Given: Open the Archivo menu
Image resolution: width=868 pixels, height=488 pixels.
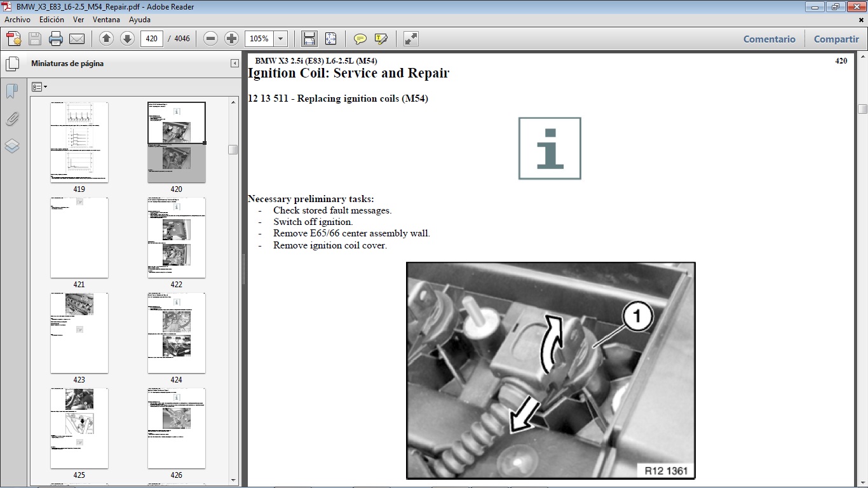Looking at the screenshot, I should point(17,20).
